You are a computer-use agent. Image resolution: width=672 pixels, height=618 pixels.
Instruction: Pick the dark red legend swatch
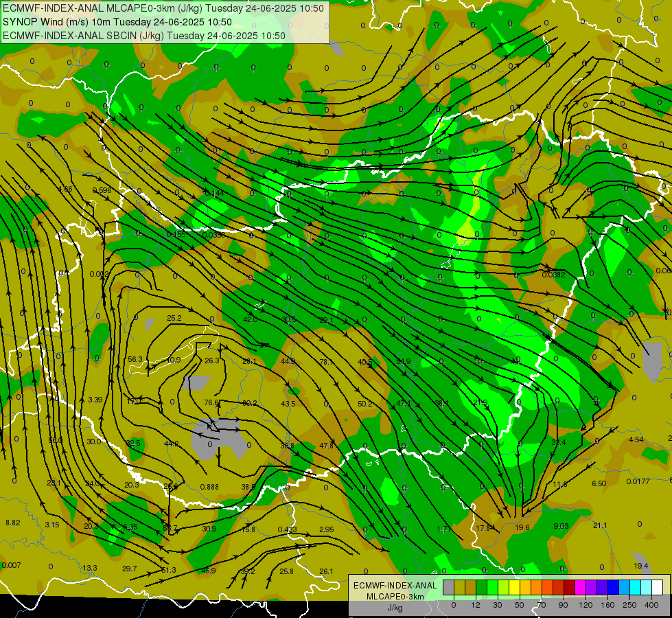569,587
